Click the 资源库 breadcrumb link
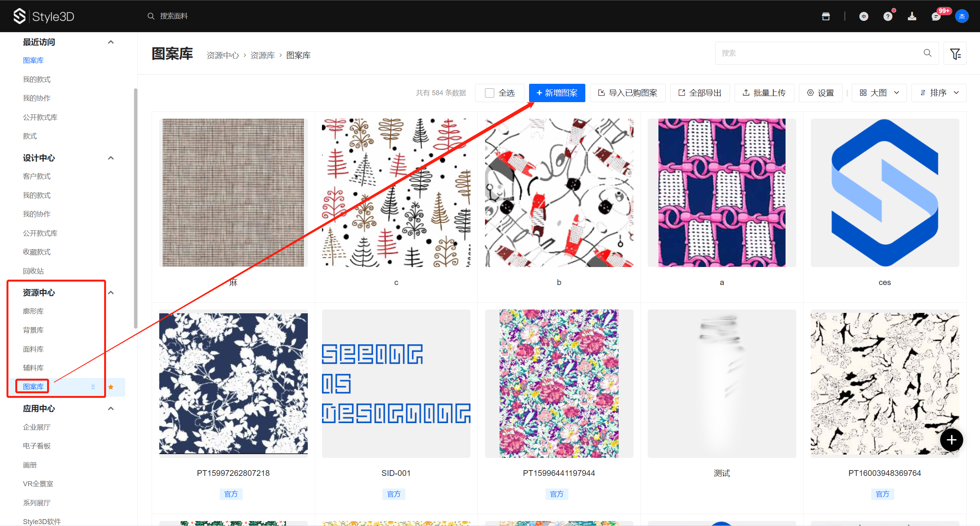This screenshot has height=526, width=980. click(263, 55)
